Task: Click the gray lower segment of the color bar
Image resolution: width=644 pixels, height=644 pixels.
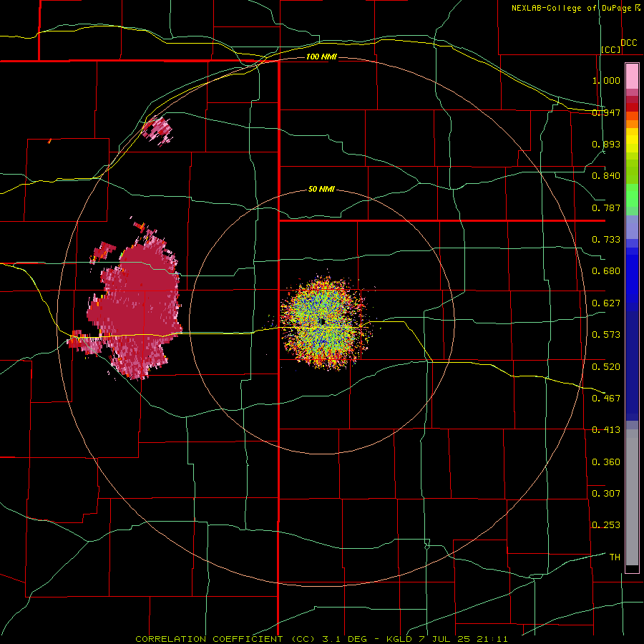Action: coord(632,497)
